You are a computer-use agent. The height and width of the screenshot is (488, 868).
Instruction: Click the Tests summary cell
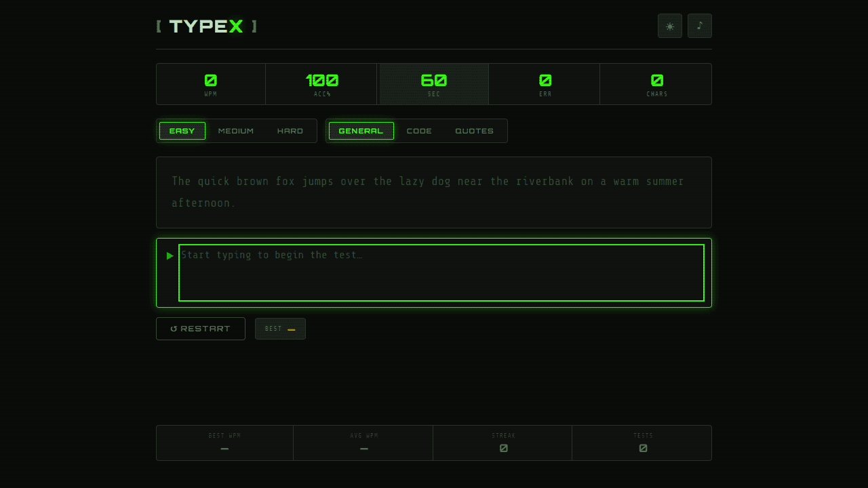(643, 443)
